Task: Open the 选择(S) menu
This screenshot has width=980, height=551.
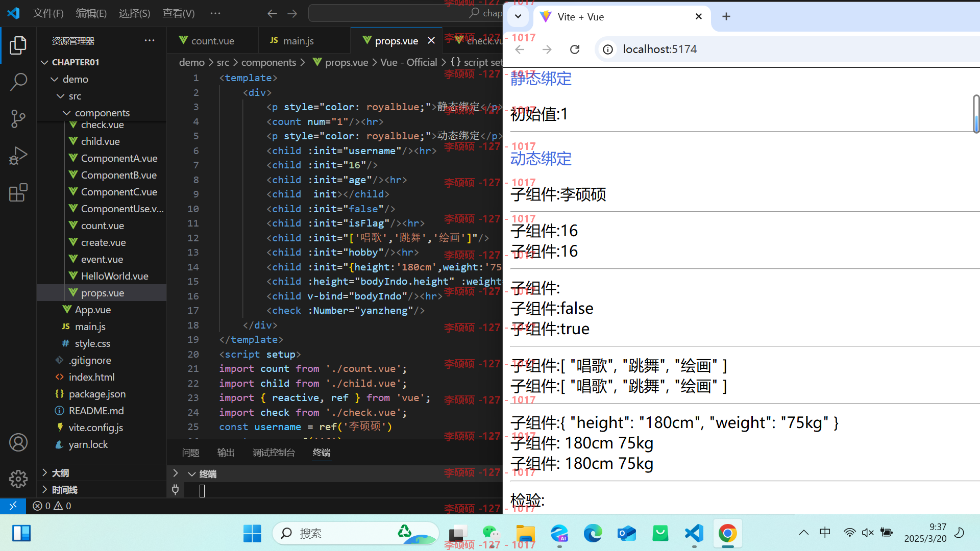Action: [135, 13]
